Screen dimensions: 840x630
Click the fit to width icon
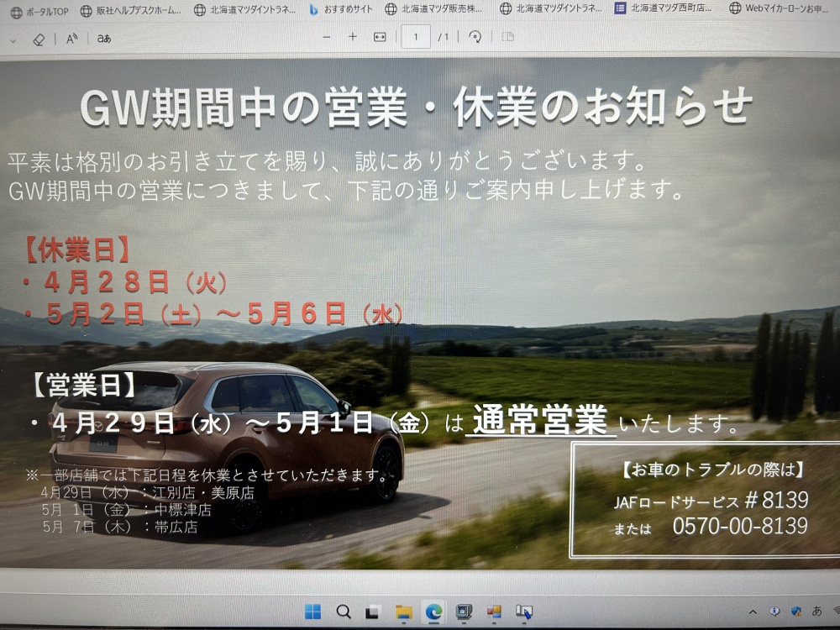point(380,37)
